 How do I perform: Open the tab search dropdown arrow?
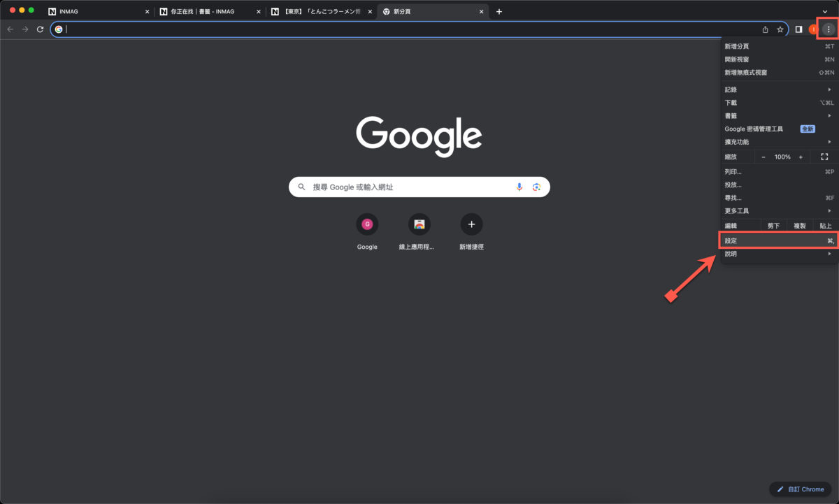pyautogui.click(x=825, y=12)
